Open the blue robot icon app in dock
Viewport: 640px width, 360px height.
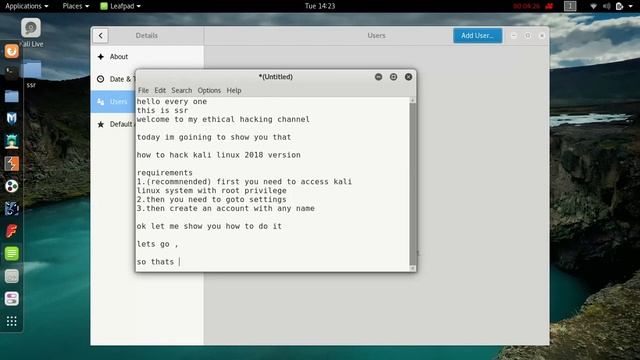tap(11, 209)
